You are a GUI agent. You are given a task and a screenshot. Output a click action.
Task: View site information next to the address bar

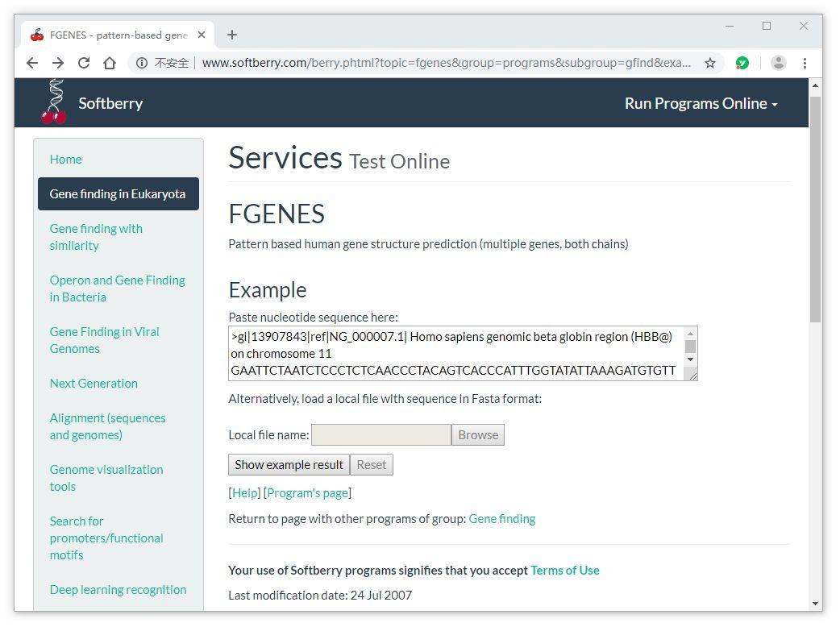coord(141,63)
